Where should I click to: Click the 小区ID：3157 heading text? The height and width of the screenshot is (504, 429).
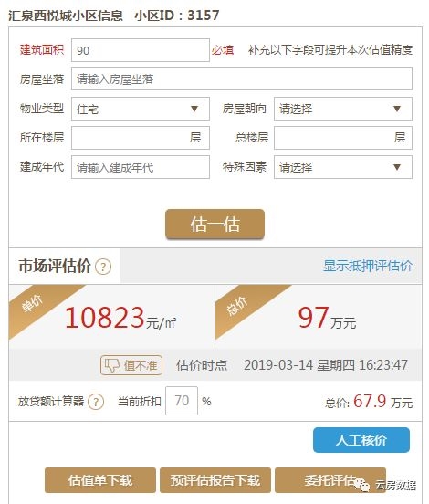(177, 16)
